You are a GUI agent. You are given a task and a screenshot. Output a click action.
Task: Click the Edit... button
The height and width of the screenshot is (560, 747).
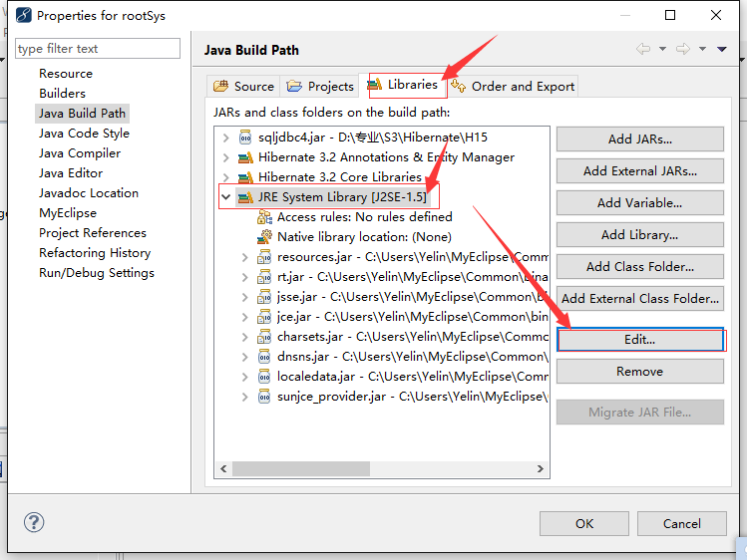(640, 340)
